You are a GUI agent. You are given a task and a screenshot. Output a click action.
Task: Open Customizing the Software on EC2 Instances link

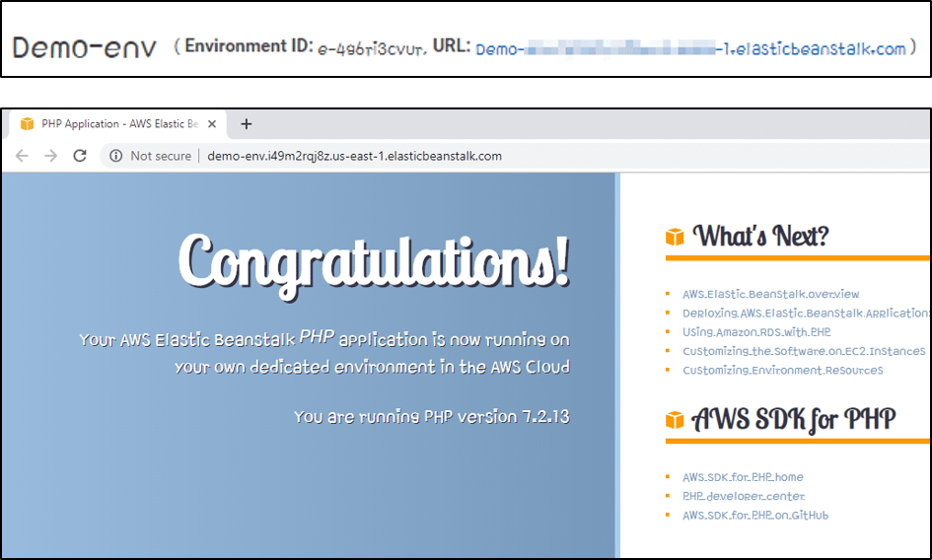804,351
